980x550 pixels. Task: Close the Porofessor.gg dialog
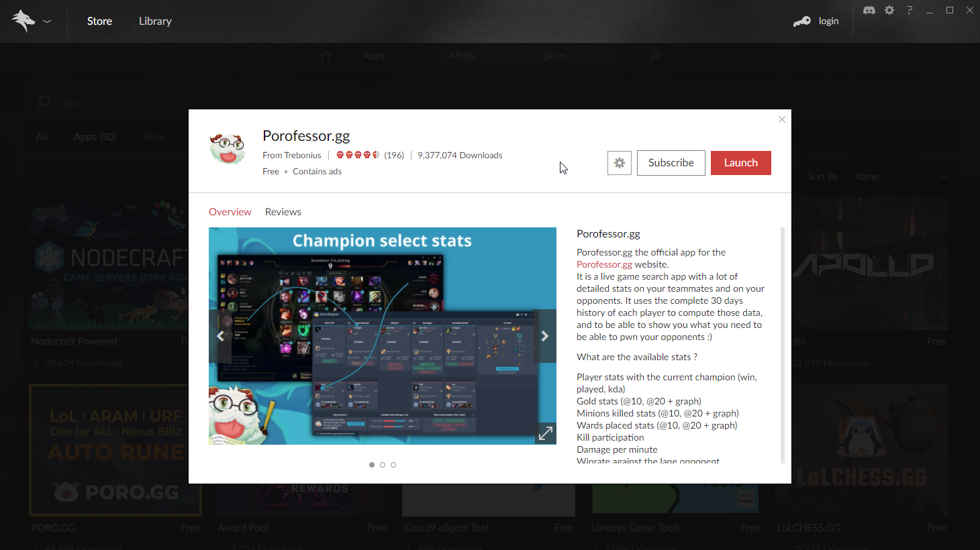click(782, 119)
